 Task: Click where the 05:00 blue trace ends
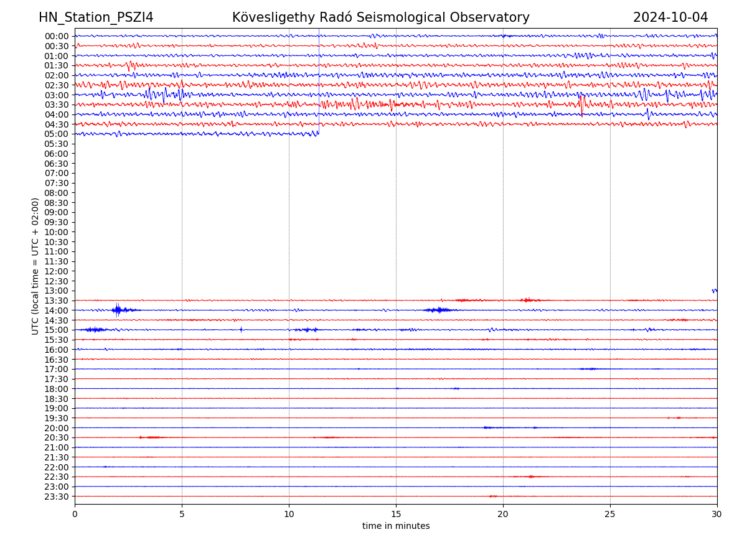point(318,132)
